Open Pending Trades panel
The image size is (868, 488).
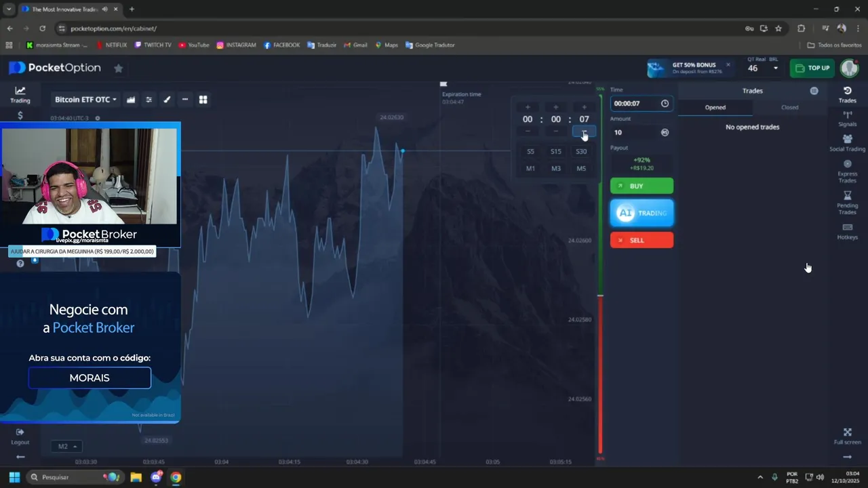coord(847,203)
